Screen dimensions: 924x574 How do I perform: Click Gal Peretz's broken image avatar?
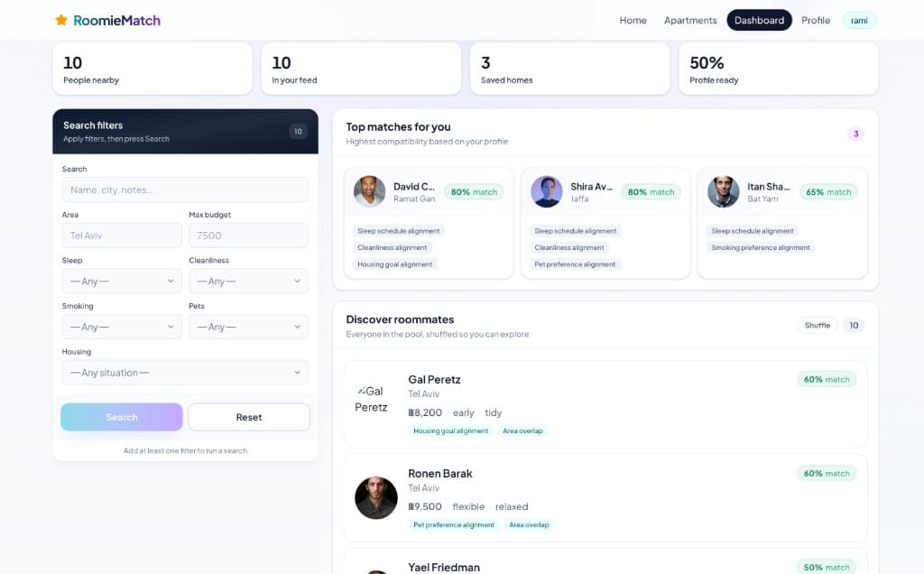[x=371, y=399]
